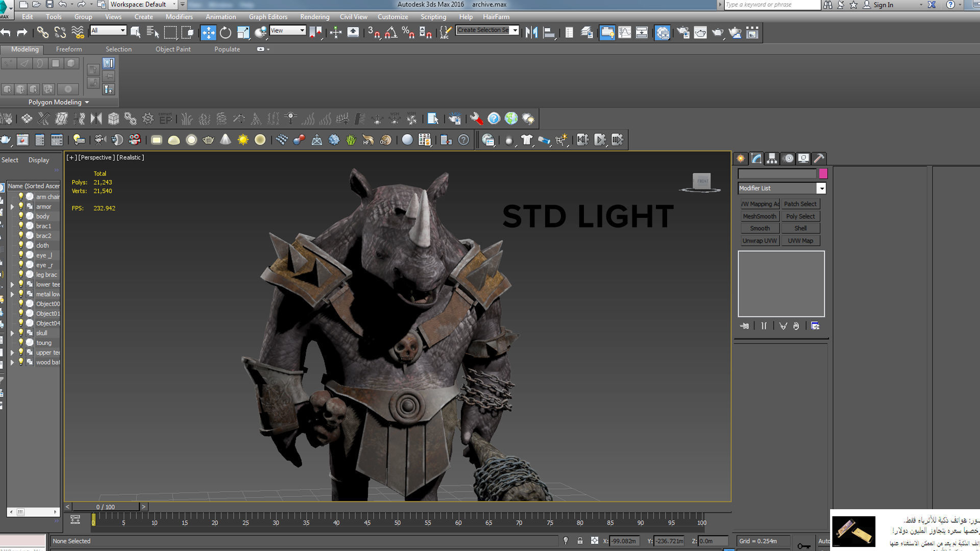Open the Render Setup icon
980x551 pixels.
683,33
